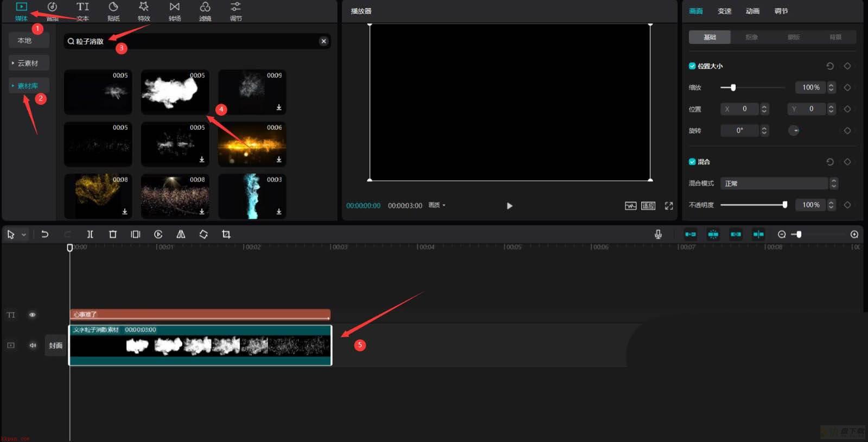Select the split clip tool
The height and width of the screenshot is (442, 868).
[x=90, y=234]
